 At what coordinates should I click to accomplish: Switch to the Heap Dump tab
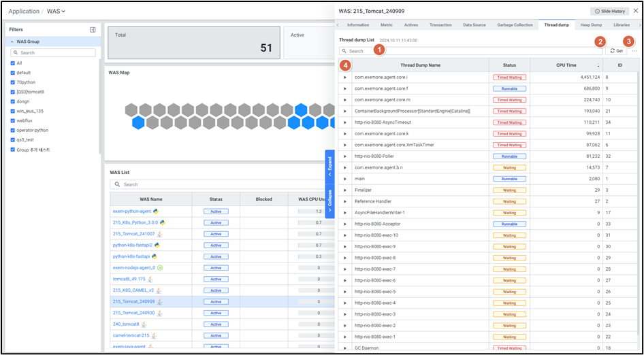pyautogui.click(x=590, y=25)
